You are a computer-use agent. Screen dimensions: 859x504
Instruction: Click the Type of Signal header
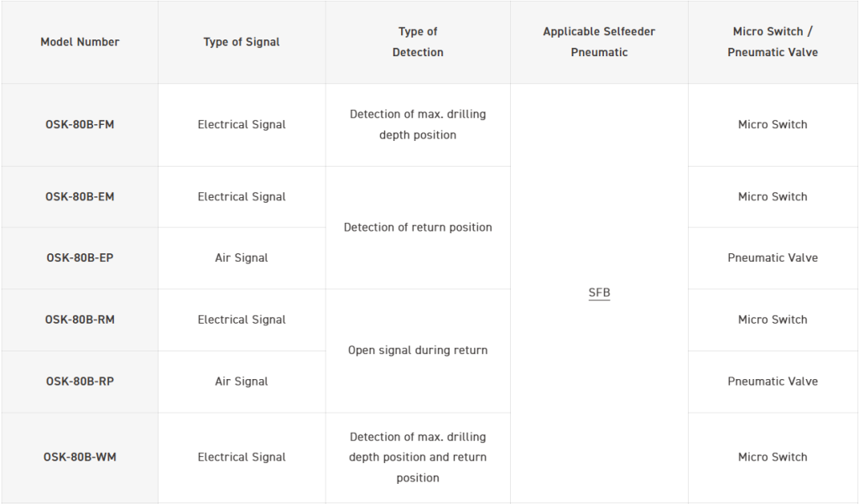[x=242, y=42]
